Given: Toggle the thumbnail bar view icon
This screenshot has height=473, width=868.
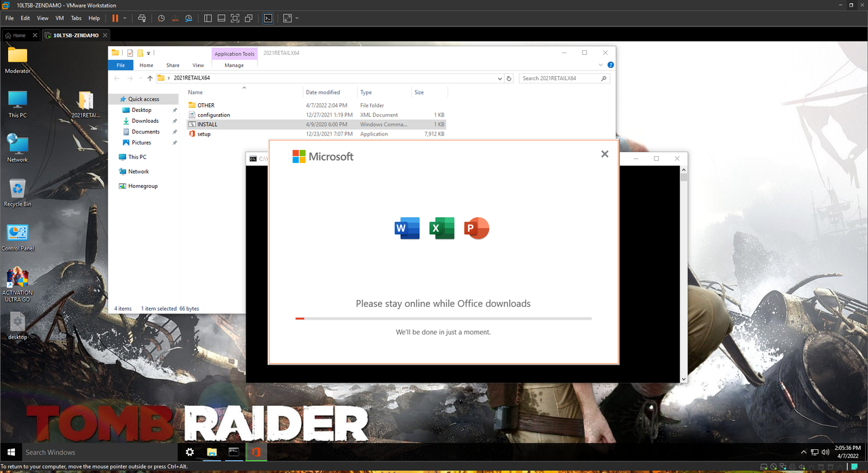Looking at the screenshot, I should pyautogui.click(x=222, y=18).
